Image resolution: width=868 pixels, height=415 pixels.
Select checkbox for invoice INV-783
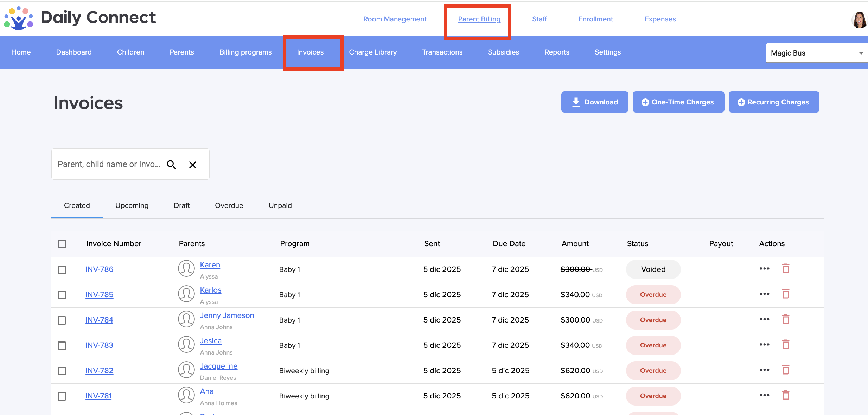click(x=62, y=346)
